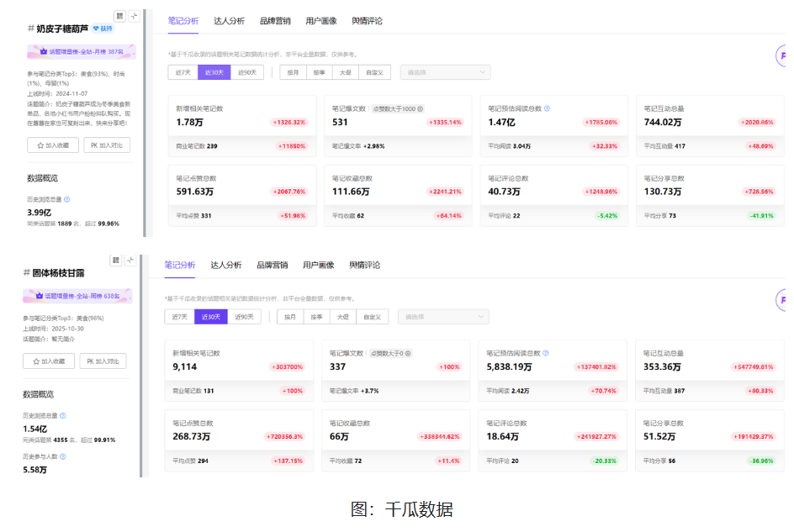Click the QR code icon above 固体杨枝甘露

[x=116, y=261]
